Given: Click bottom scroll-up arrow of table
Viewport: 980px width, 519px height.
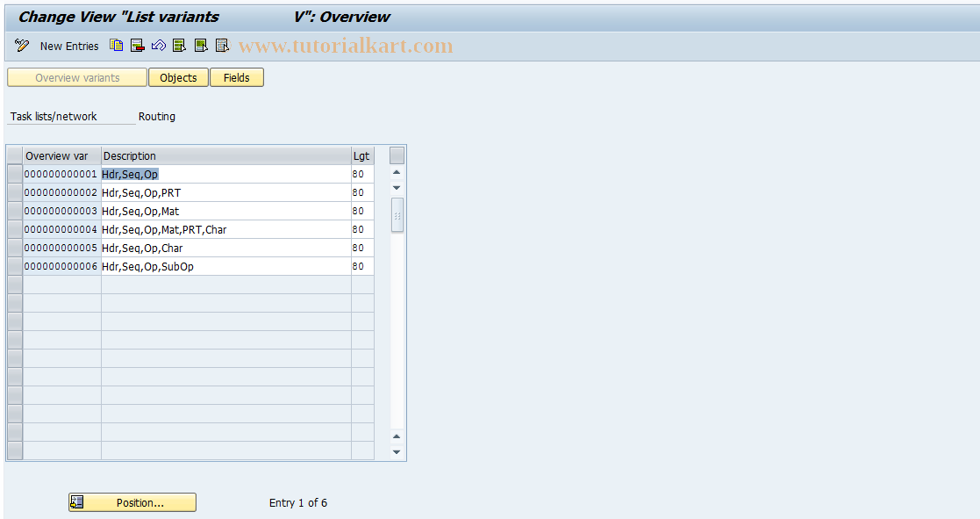Looking at the screenshot, I should (x=397, y=436).
